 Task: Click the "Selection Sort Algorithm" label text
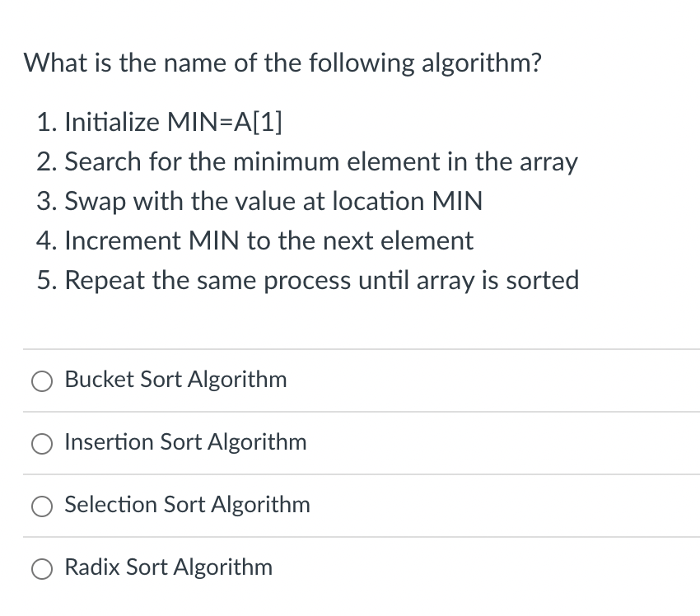pyautogui.click(x=187, y=505)
